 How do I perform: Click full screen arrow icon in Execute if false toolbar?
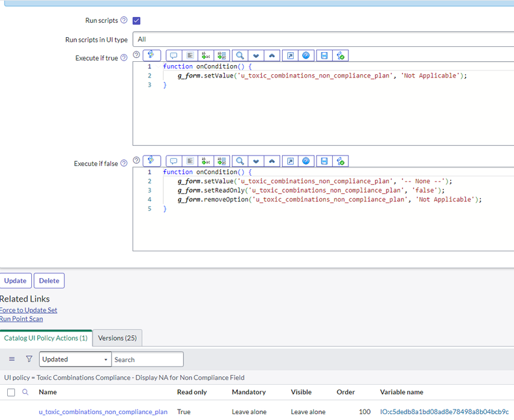coord(291,161)
